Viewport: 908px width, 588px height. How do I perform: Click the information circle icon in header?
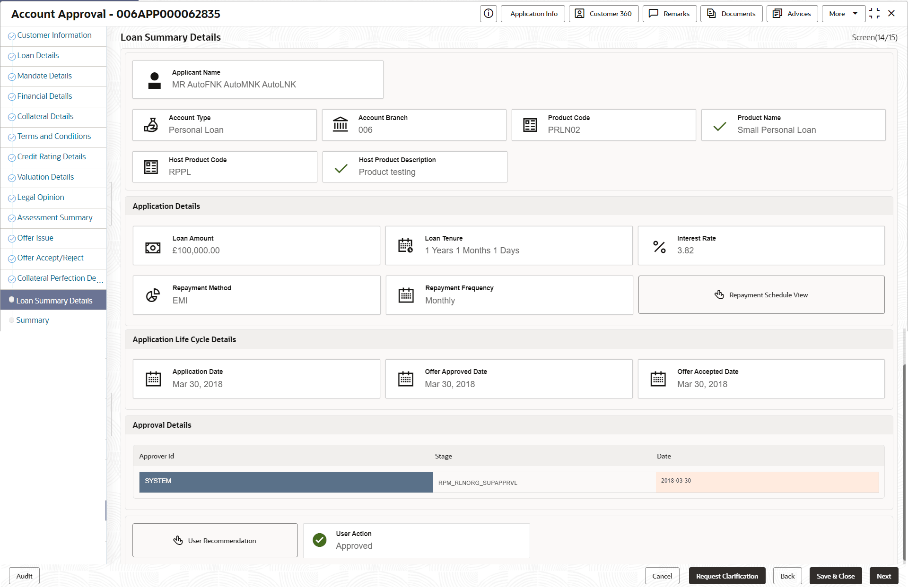pyautogui.click(x=489, y=14)
